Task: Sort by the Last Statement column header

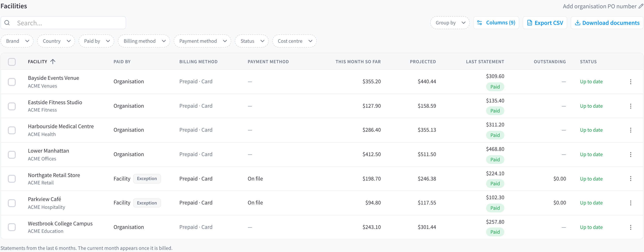Action: click(x=485, y=62)
